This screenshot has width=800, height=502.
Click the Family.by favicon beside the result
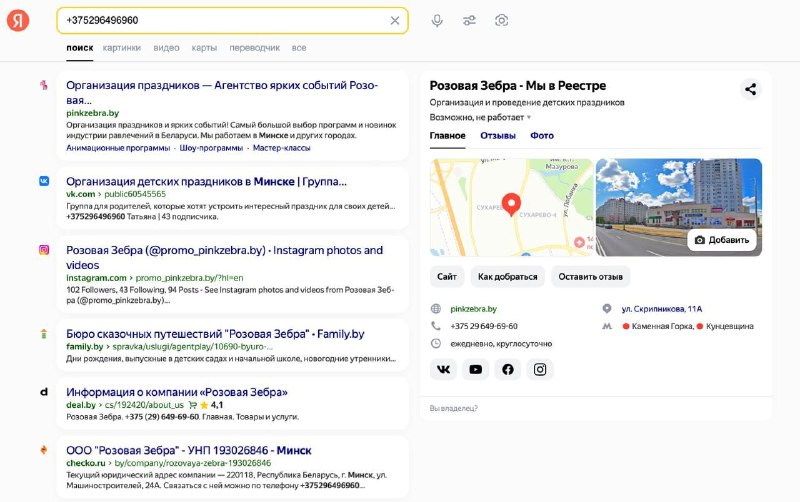(x=44, y=334)
